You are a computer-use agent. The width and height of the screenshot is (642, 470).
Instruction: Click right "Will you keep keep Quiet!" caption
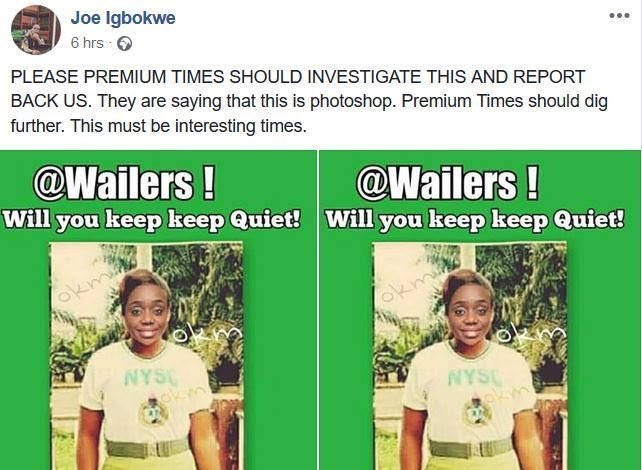tap(475, 221)
